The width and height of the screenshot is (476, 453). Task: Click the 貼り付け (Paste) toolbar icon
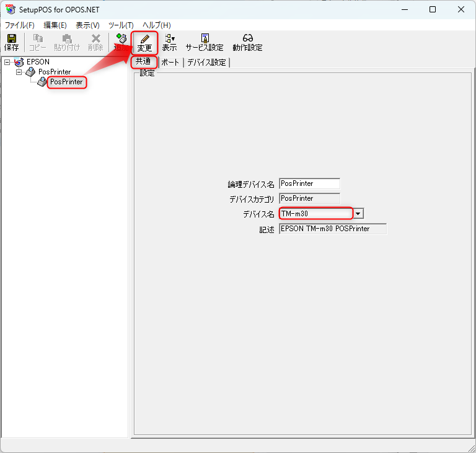(x=67, y=42)
